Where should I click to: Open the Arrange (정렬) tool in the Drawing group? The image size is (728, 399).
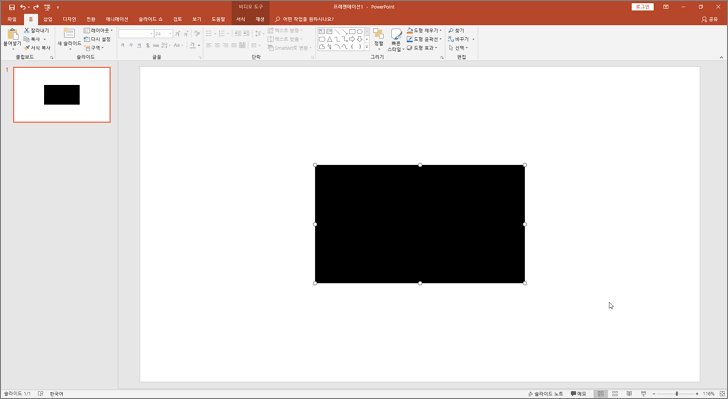pyautogui.click(x=378, y=38)
